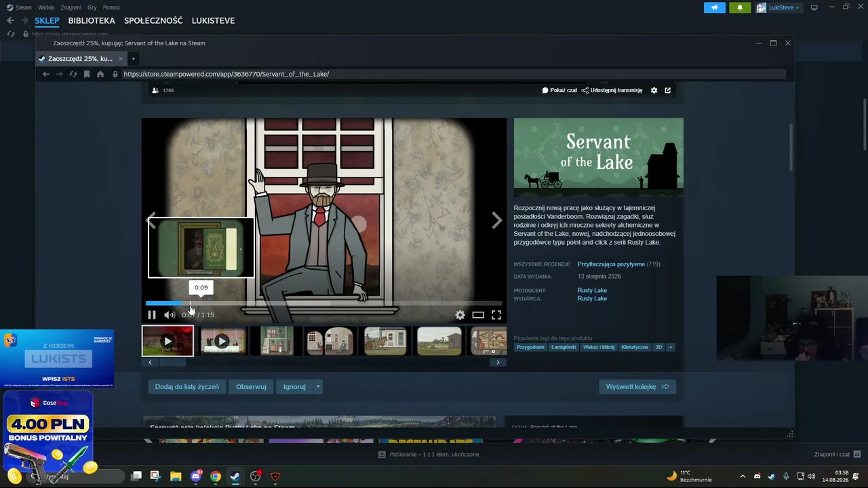Image resolution: width=868 pixels, height=488 pixels.
Task: Click the Servant of the Lake header image
Action: coord(599,158)
